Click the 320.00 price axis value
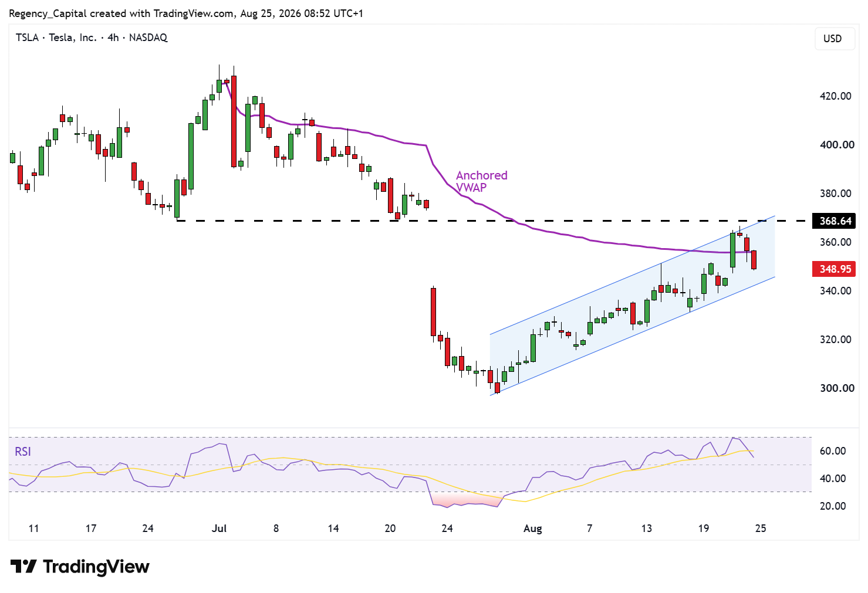Screen dimensions: 868x593 click(836, 340)
